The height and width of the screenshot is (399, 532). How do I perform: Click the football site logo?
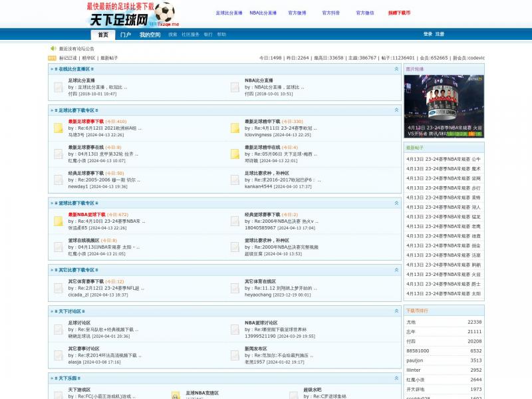[132, 15]
